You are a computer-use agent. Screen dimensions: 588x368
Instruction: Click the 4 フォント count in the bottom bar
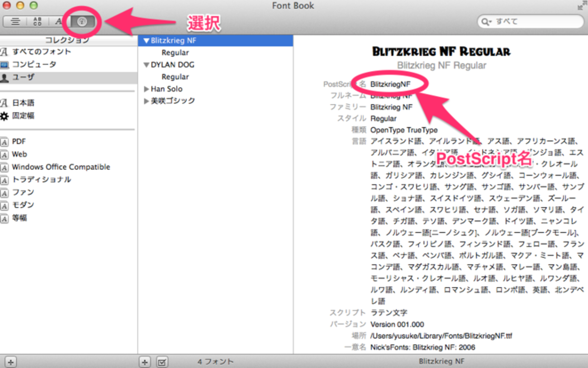tap(215, 362)
